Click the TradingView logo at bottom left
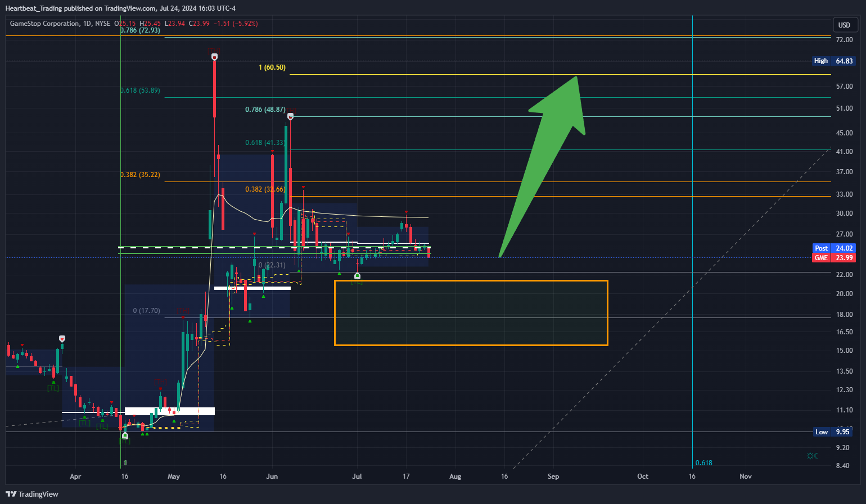Screen dimensions: 866x504 click(32, 494)
